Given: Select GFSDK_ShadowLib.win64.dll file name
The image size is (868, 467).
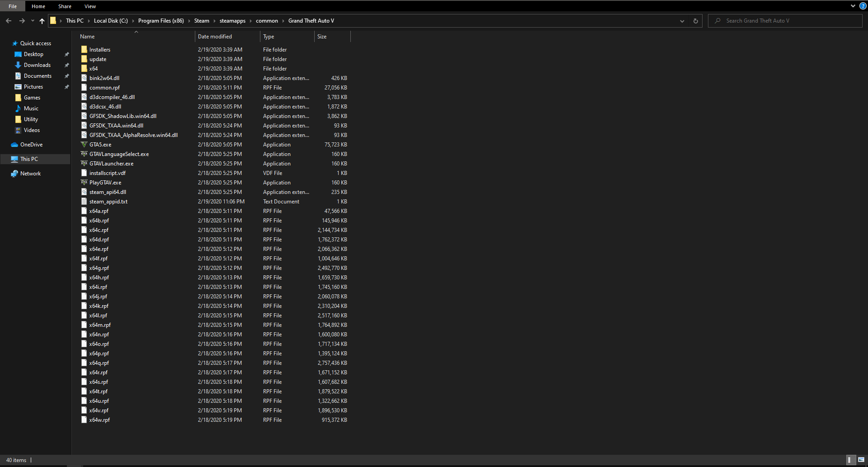Looking at the screenshot, I should [x=123, y=116].
